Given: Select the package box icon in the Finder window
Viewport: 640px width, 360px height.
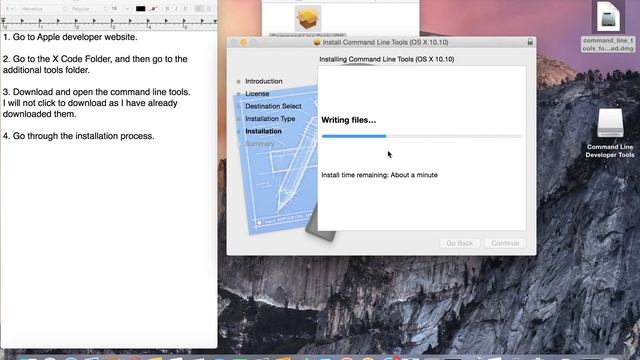Looking at the screenshot, I should click(308, 18).
